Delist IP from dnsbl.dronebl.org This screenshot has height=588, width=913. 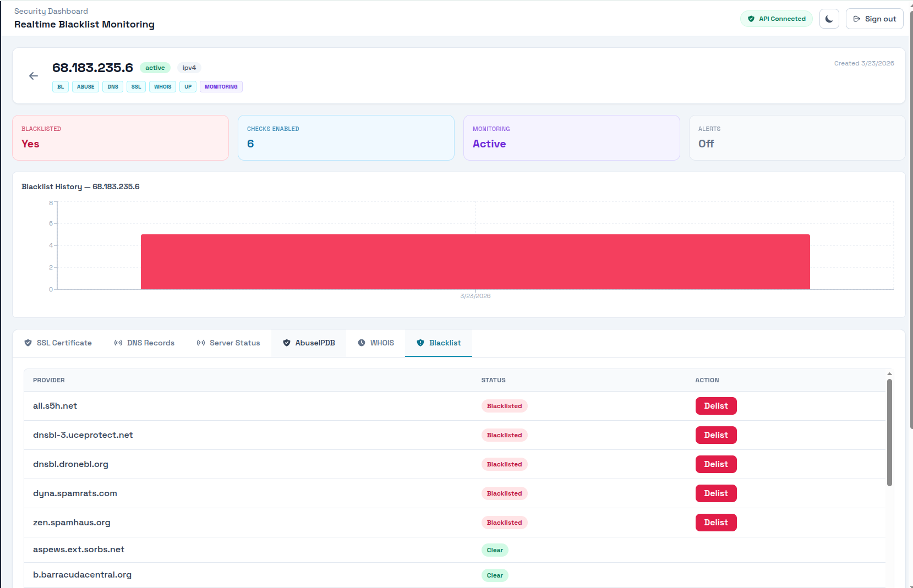tap(716, 464)
